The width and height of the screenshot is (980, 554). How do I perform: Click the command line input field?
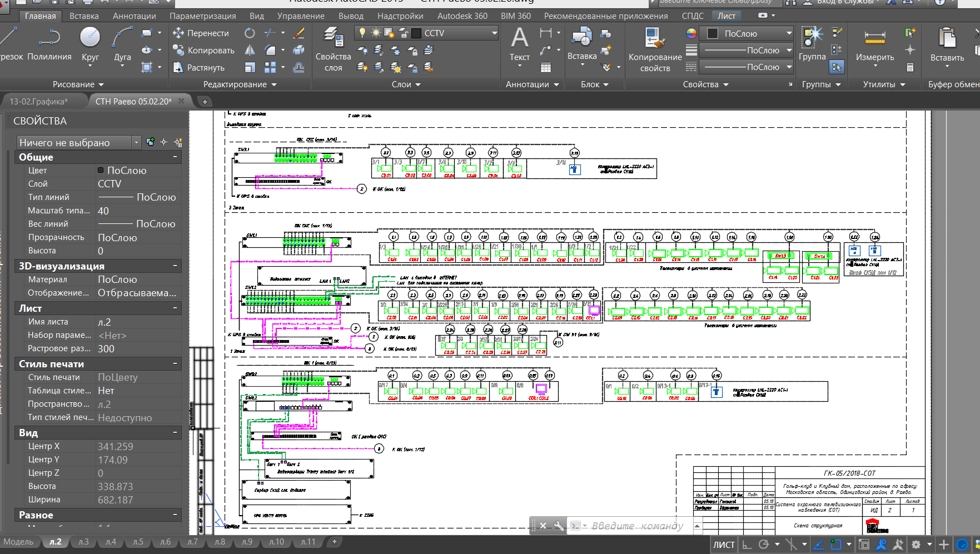pos(636,526)
